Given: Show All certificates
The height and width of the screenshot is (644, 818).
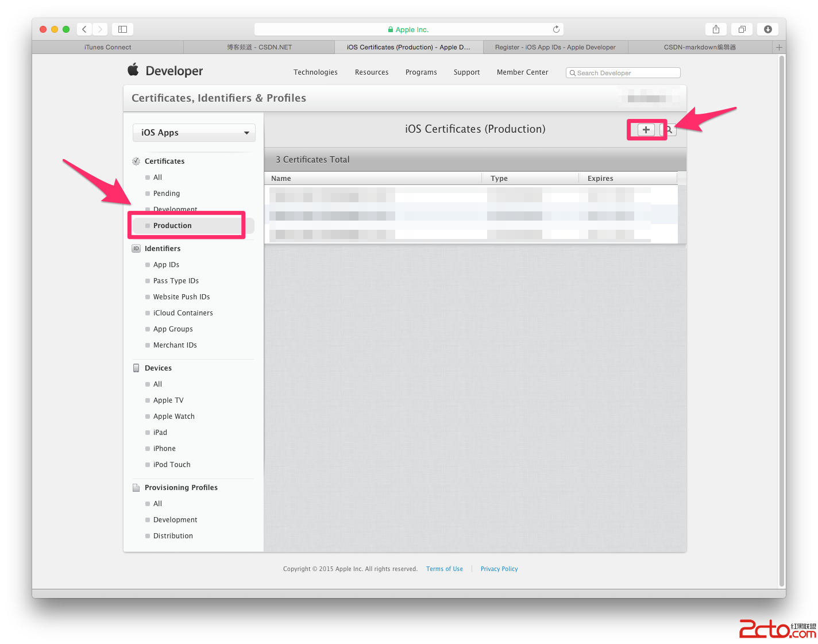Looking at the screenshot, I should (157, 178).
